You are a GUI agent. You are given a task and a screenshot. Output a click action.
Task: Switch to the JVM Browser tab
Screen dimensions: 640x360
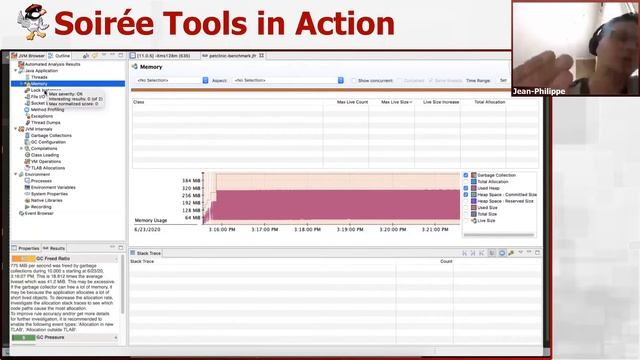coord(28,56)
